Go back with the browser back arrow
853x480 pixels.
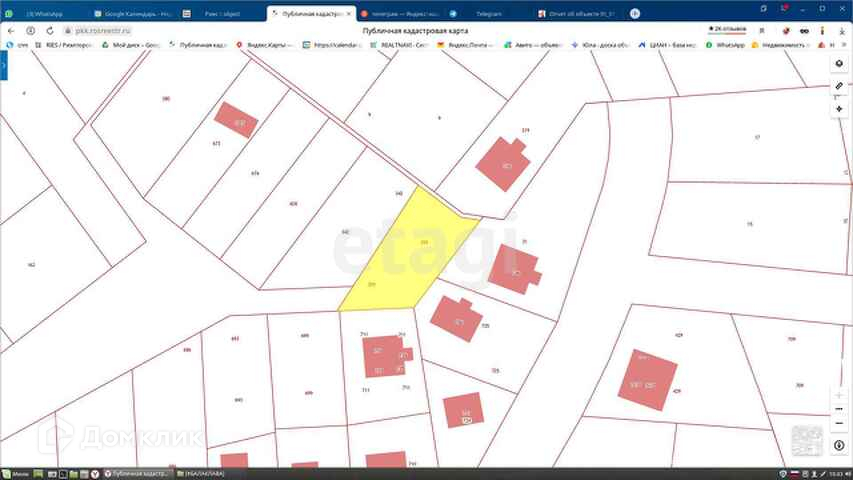(x=11, y=31)
